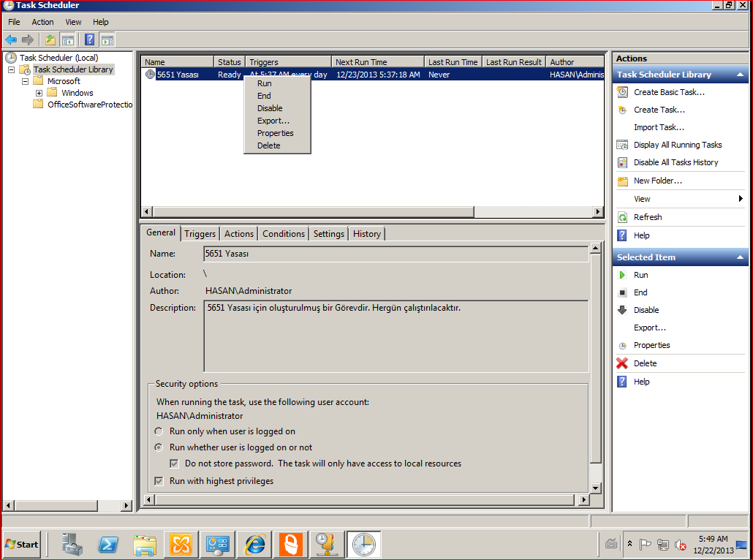Viewport: 753px width, 560px height.
Task: Click the Properties clock icon
Action: coord(622,346)
